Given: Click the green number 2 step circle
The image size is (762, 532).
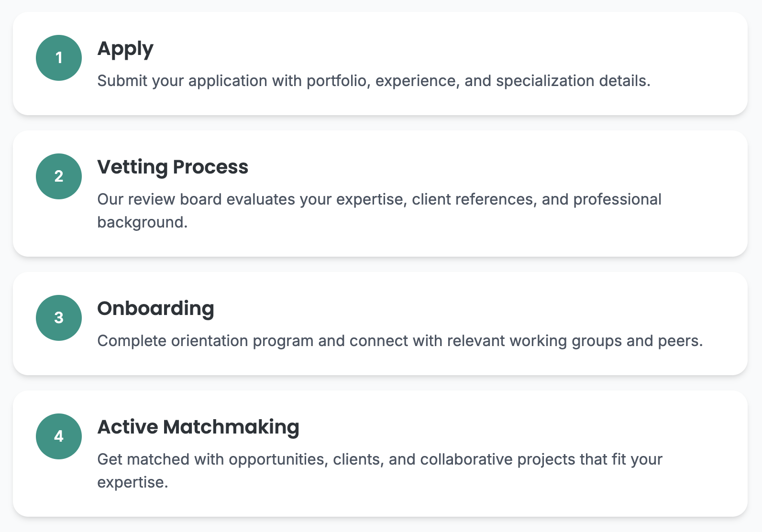Looking at the screenshot, I should (x=59, y=176).
